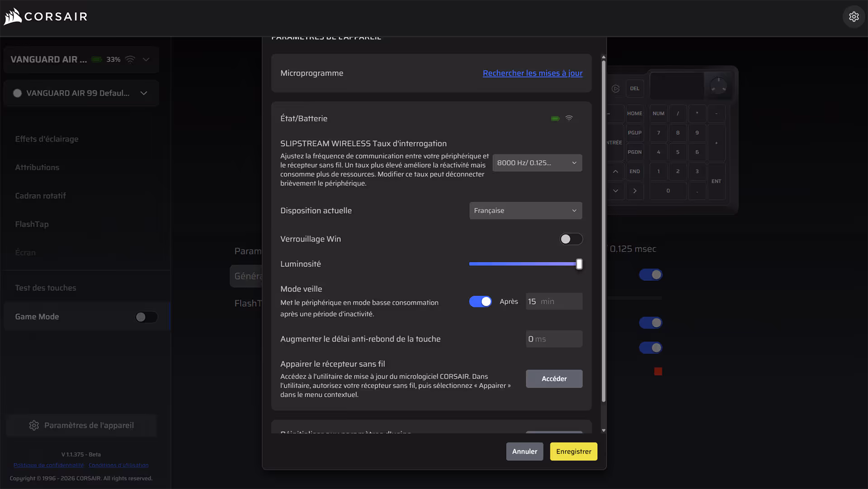This screenshot has width=868, height=489.
Task: Open the SLIPSTREAM polling rate dropdown
Action: coord(537,163)
